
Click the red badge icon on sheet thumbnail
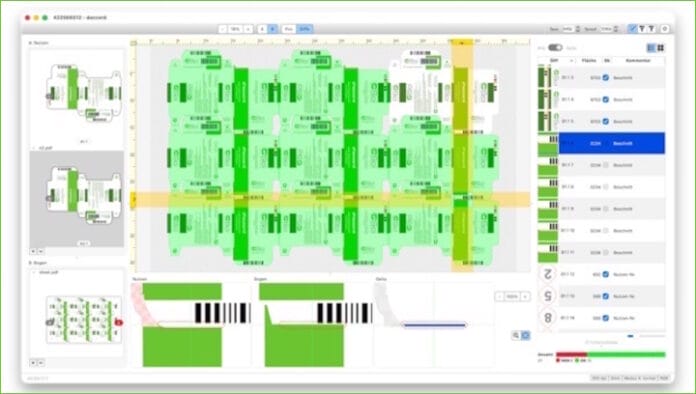coord(119,322)
